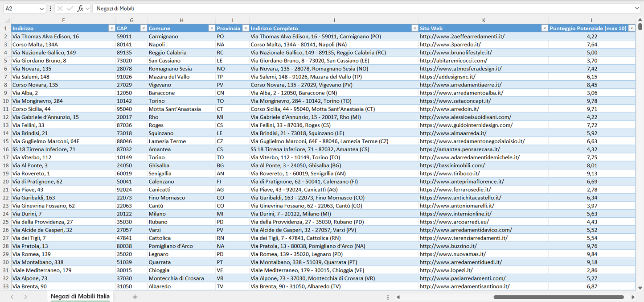Screen dimensions: 644x302
Task: Add a new sheet with the plus icon
Action: click(x=135, y=297)
